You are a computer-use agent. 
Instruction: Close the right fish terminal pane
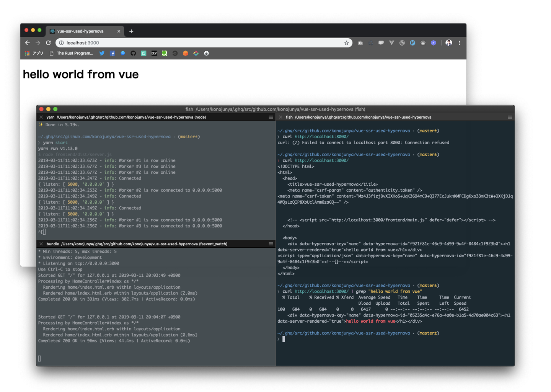point(280,117)
